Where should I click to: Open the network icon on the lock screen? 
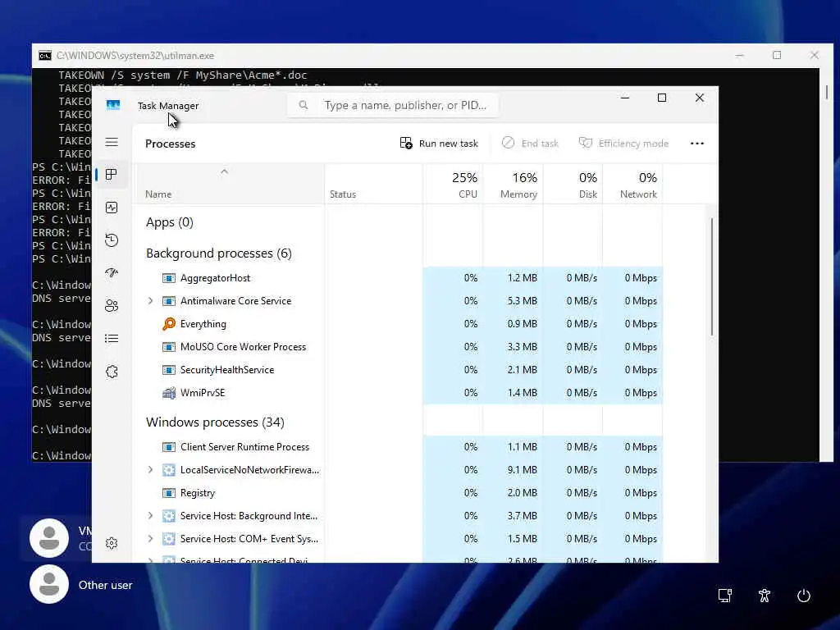[x=725, y=596]
